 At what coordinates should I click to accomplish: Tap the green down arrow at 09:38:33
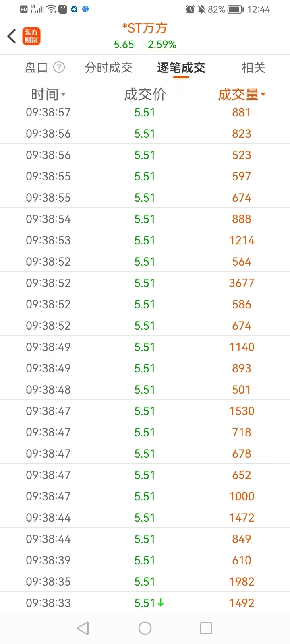click(x=161, y=603)
